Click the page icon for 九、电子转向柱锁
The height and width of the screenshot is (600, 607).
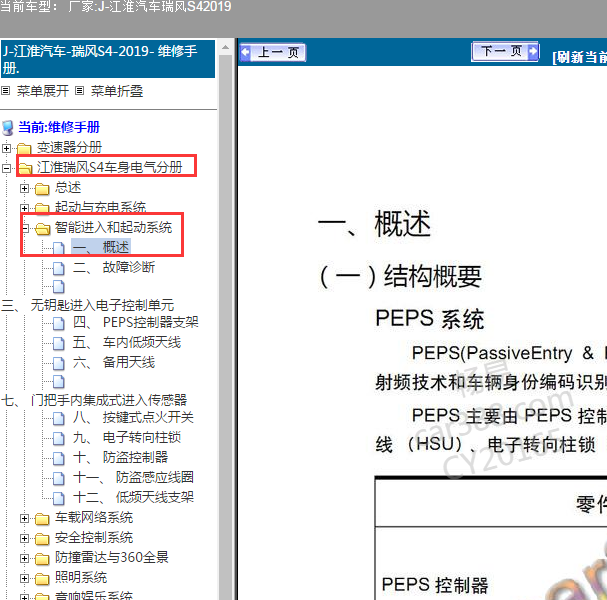tap(58, 438)
